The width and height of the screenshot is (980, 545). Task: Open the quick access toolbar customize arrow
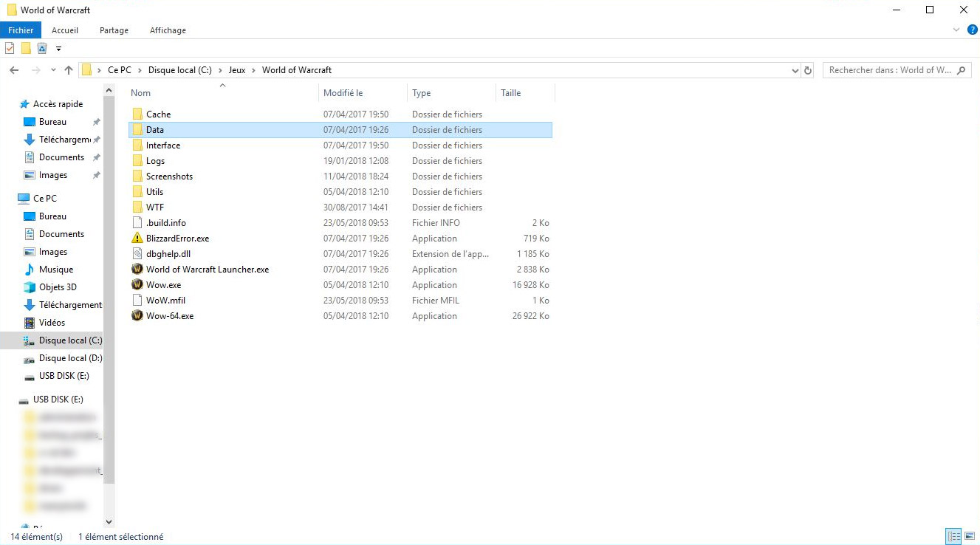point(58,49)
